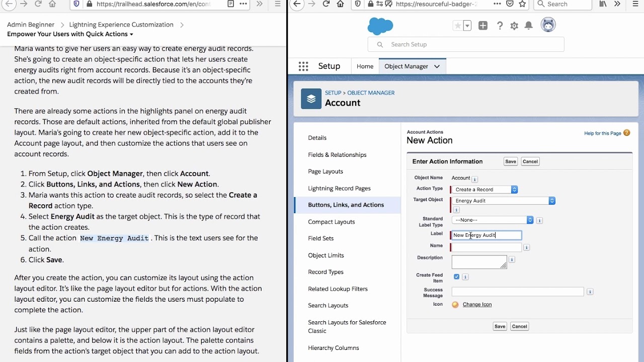
Task: Click the Change Icon link
Action: 477,305
